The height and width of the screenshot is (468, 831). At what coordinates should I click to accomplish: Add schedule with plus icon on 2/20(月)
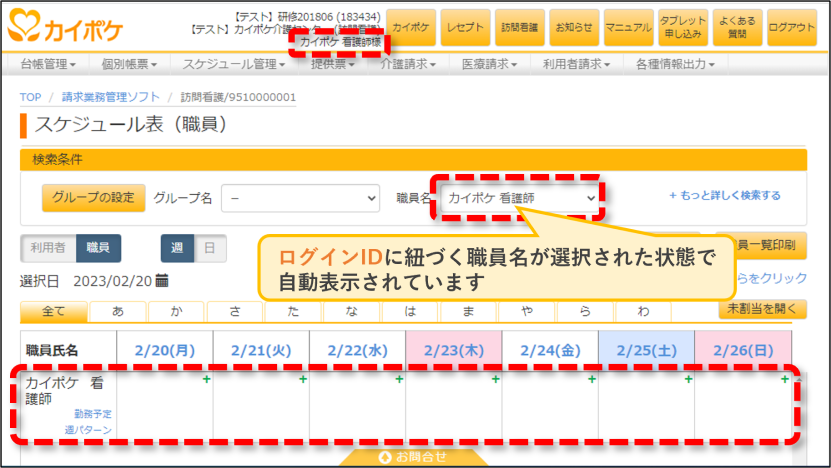point(206,379)
